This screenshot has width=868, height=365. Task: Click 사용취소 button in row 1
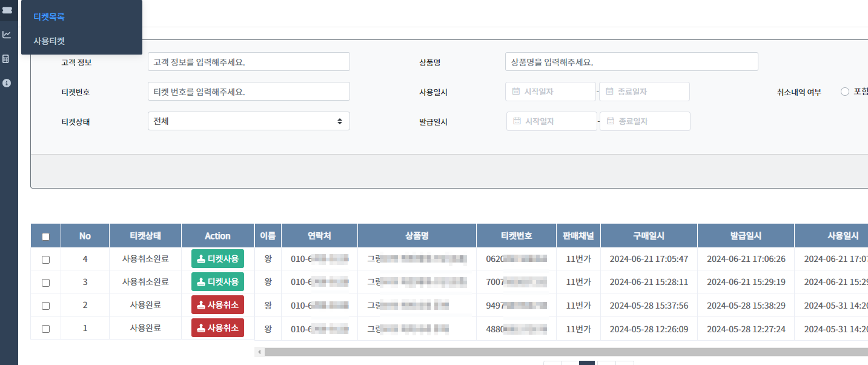(217, 328)
